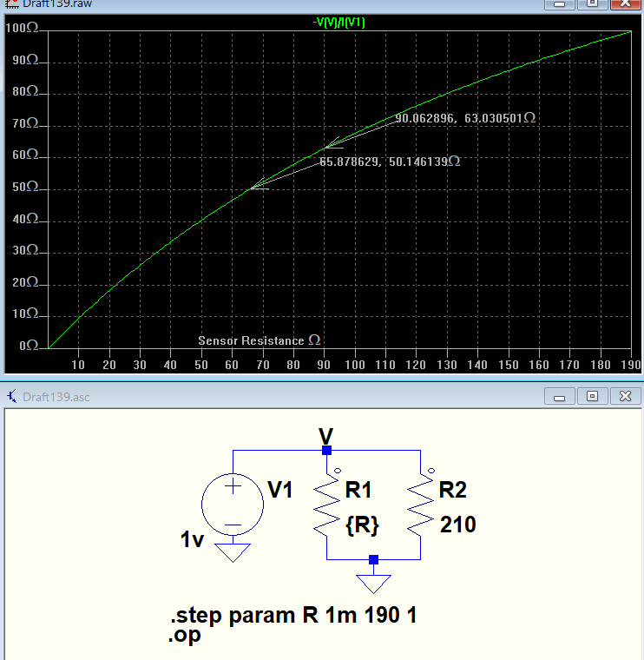Click the 50Ω vertical axis label
Viewport: 644px width, 660px height.
[x=25, y=187]
